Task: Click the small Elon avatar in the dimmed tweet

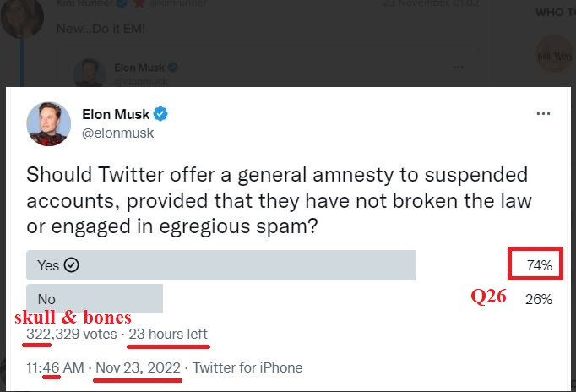Action: point(90,74)
